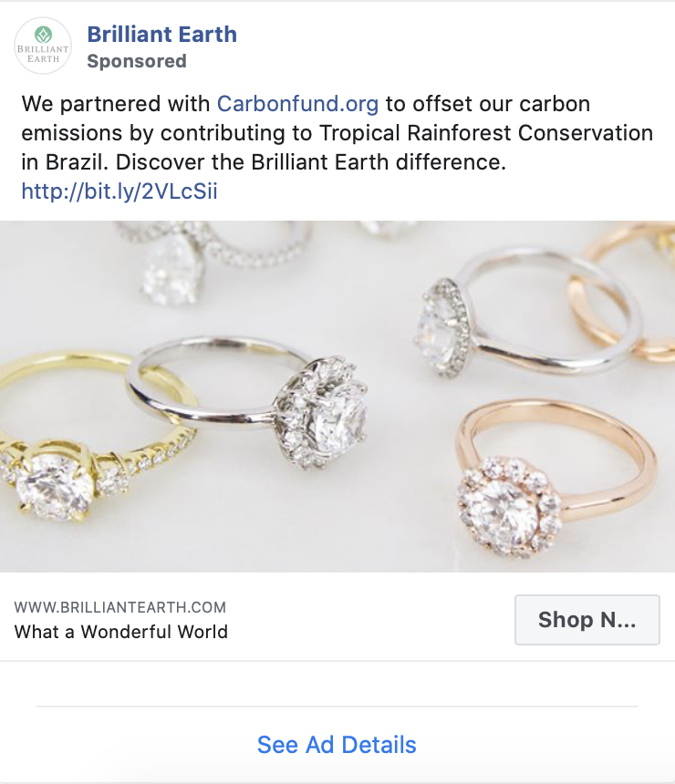Select the Sponsored label under page name
675x784 pixels.
pos(137,61)
